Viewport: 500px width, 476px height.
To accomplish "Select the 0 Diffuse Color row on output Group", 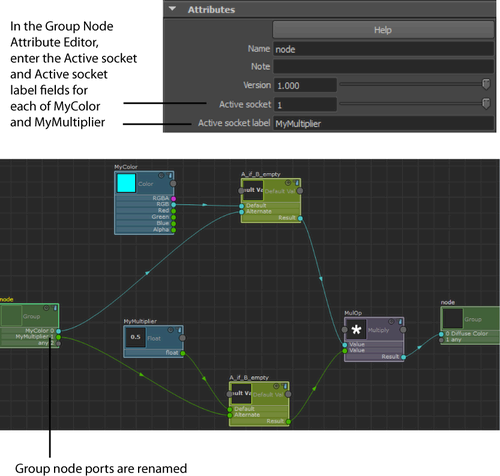I will 470,334.
